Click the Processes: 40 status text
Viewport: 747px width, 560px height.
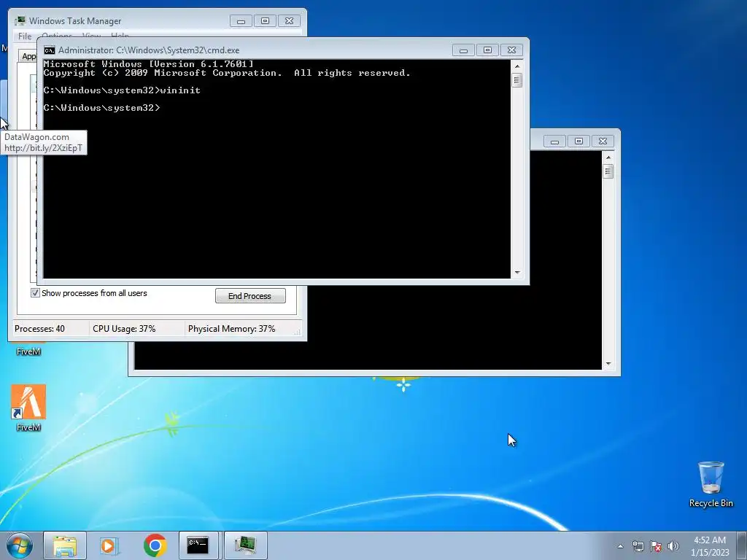point(39,329)
